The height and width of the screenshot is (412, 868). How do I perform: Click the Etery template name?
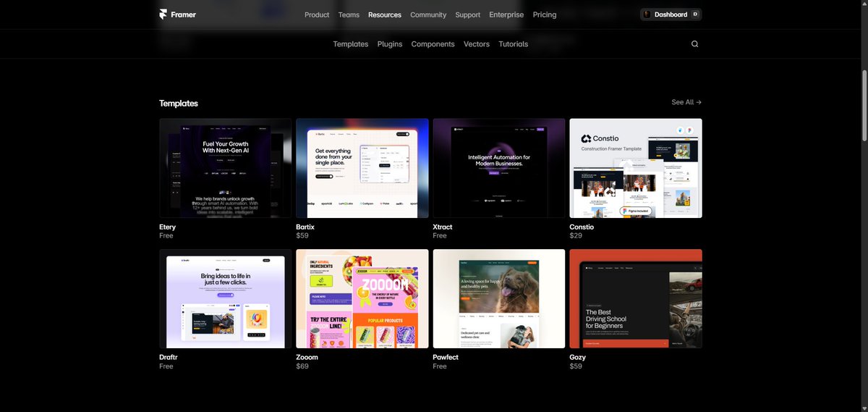point(167,227)
